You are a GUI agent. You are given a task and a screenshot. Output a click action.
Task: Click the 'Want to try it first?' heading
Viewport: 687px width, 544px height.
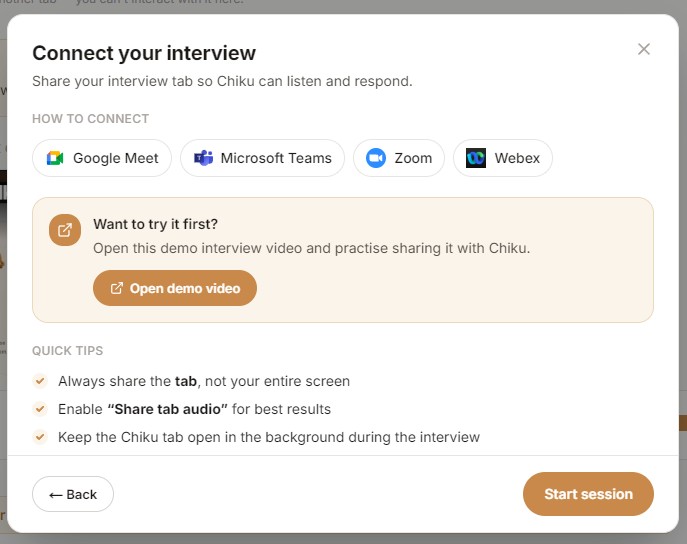156,224
